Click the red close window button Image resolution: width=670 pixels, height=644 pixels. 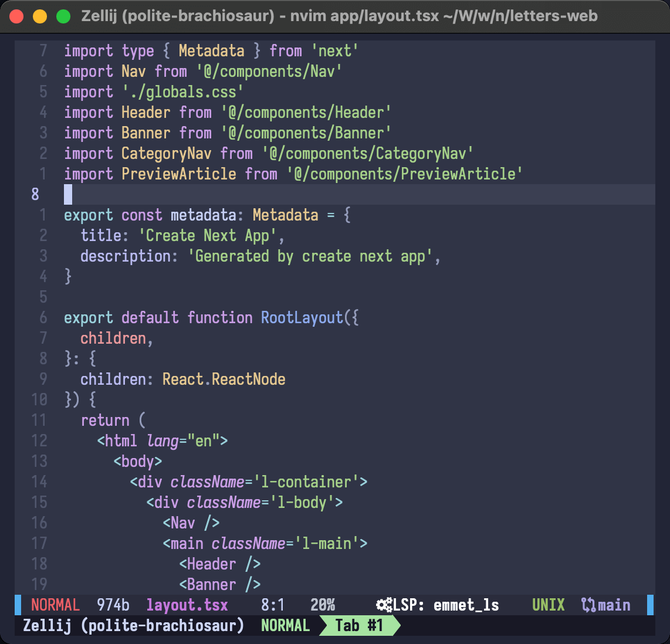(17, 16)
